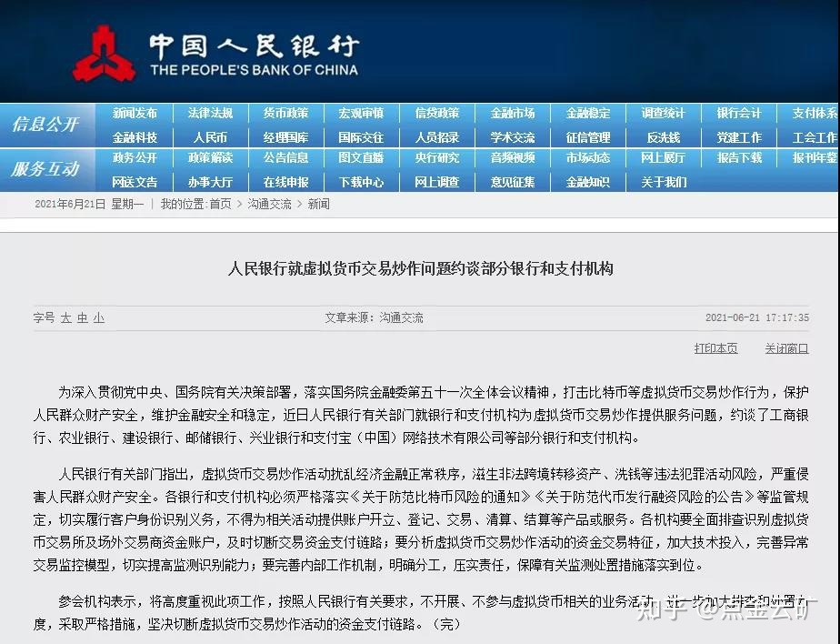Open the 关于我们 page

point(664,182)
